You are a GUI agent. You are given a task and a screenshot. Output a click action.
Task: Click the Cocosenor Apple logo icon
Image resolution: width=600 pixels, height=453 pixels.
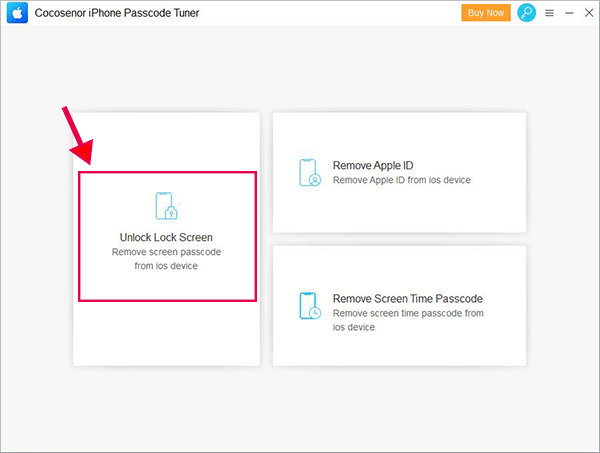17,13
